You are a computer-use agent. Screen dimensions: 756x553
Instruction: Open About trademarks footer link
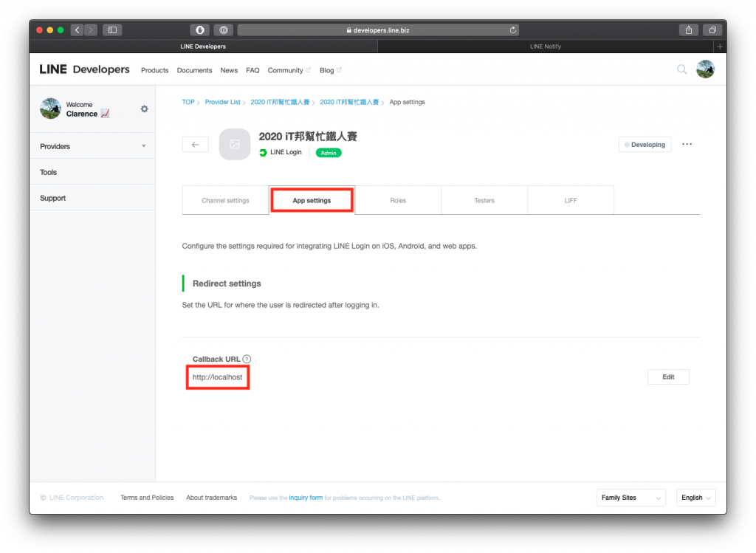[x=212, y=498]
